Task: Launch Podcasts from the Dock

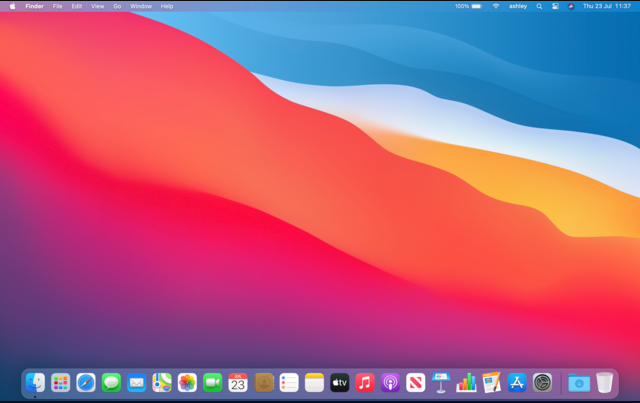Action: 390,382
